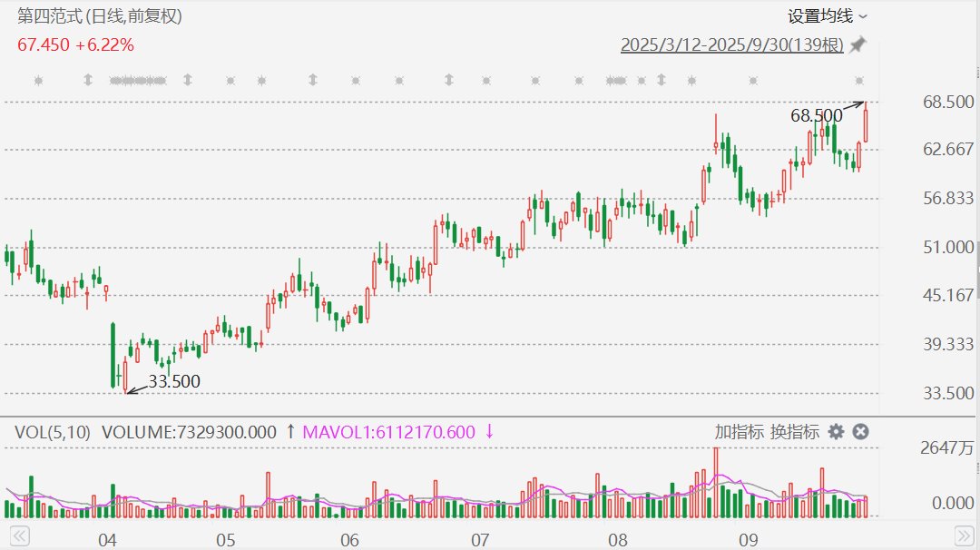This screenshot has width=980, height=550.
Task: Click month 07 on the time axis
Action: pos(479,541)
